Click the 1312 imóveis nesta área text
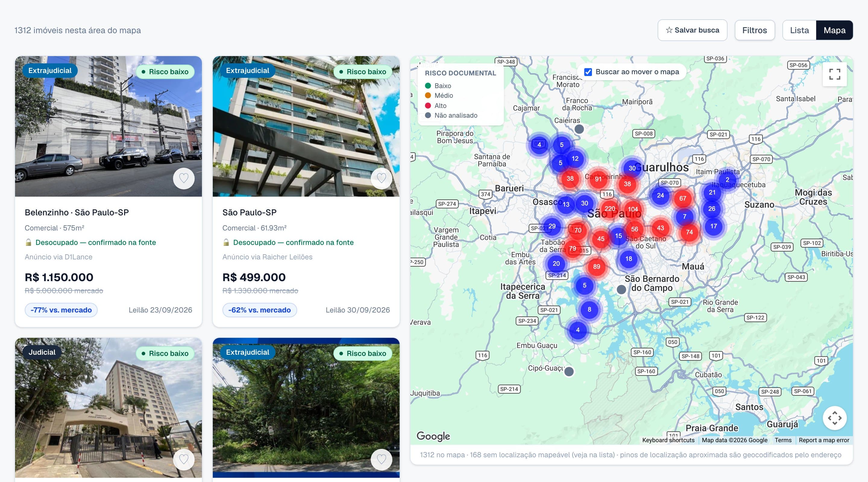 (x=77, y=30)
